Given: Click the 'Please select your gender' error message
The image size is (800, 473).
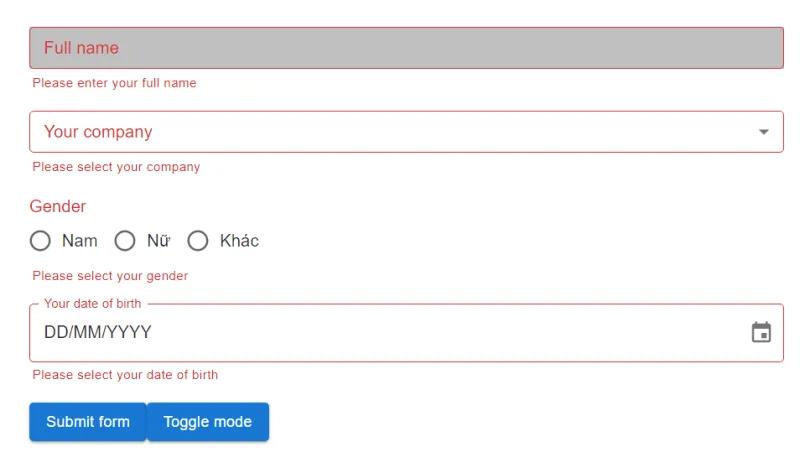Looking at the screenshot, I should (110, 276).
